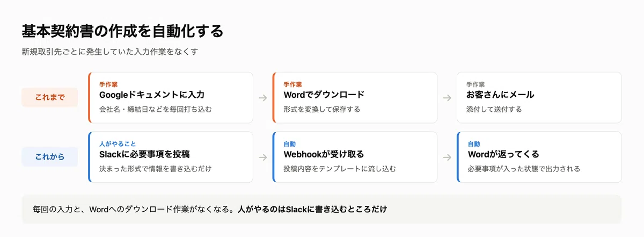Click description 投稿内容をテンプレートに流し込む

tap(340, 169)
